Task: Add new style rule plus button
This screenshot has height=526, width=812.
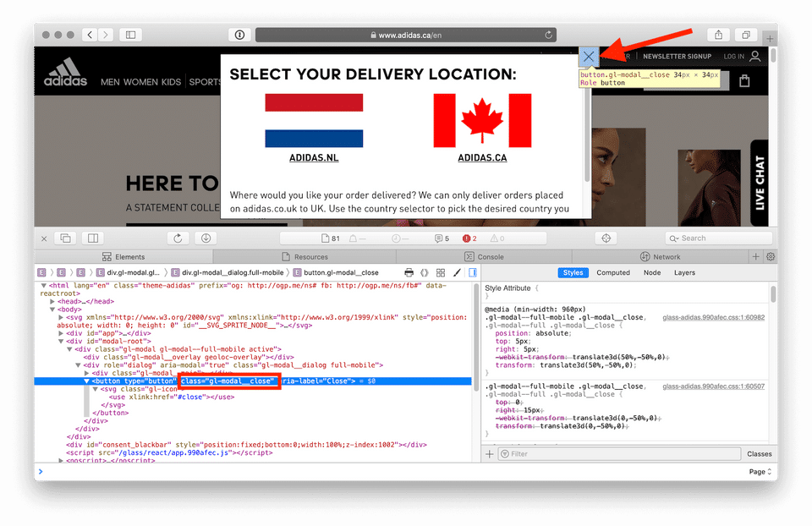Action: pyautogui.click(x=490, y=454)
